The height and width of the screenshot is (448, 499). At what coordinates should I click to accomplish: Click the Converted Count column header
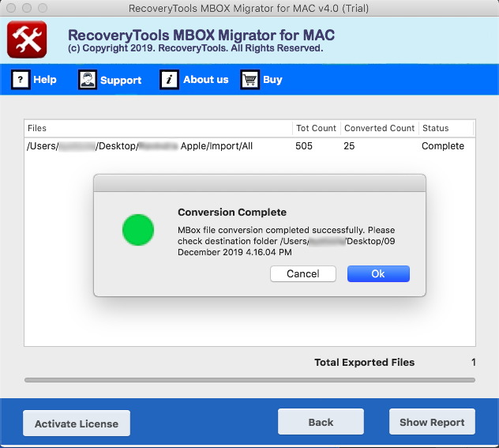[x=378, y=128]
